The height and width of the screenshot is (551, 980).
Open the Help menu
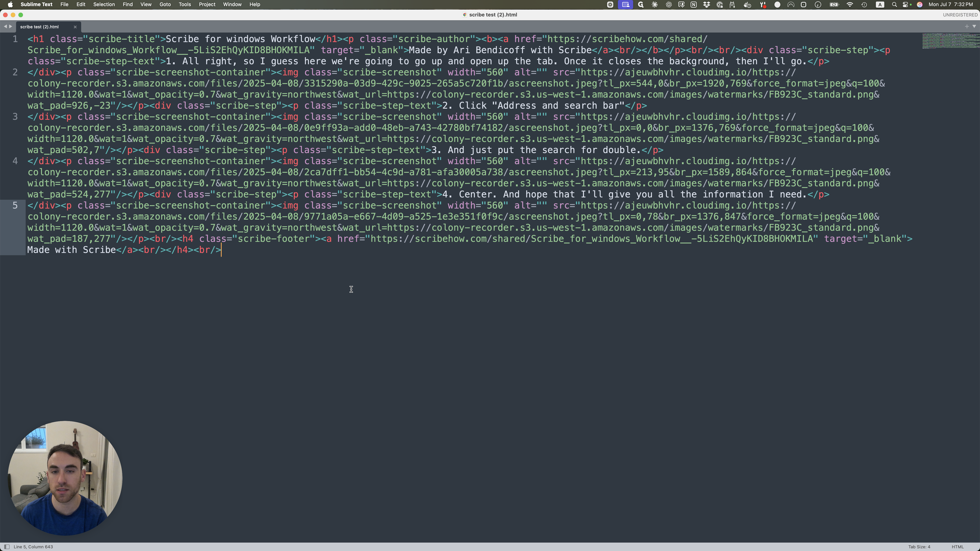[x=255, y=5]
